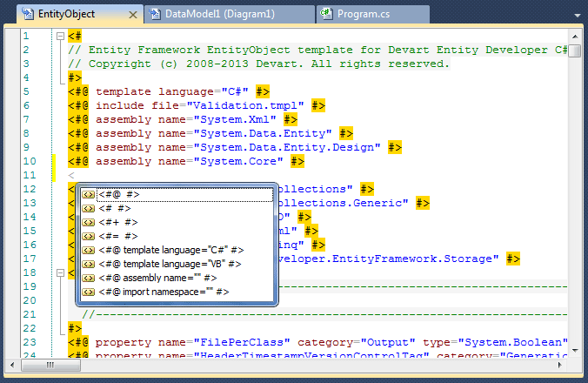Click the "System.Xml" assembly name text

coord(235,119)
